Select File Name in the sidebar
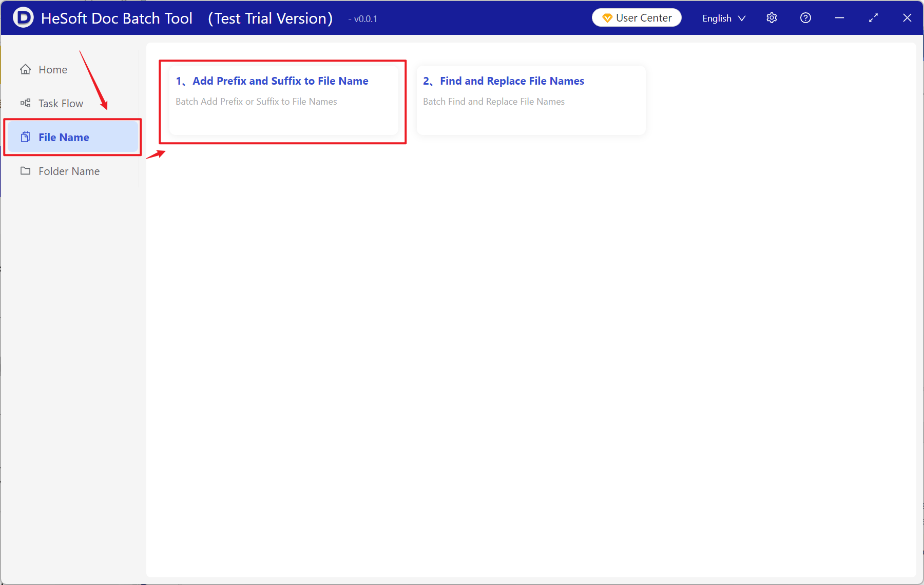 pos(72,137)
